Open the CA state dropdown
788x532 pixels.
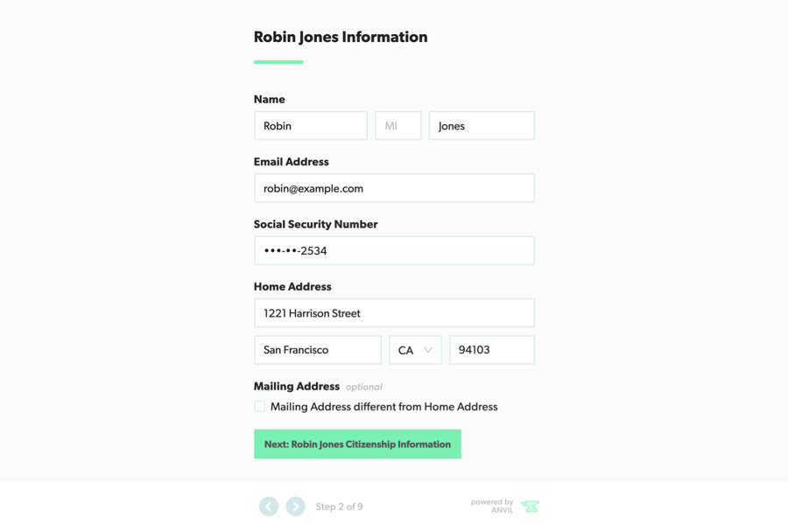415,350
